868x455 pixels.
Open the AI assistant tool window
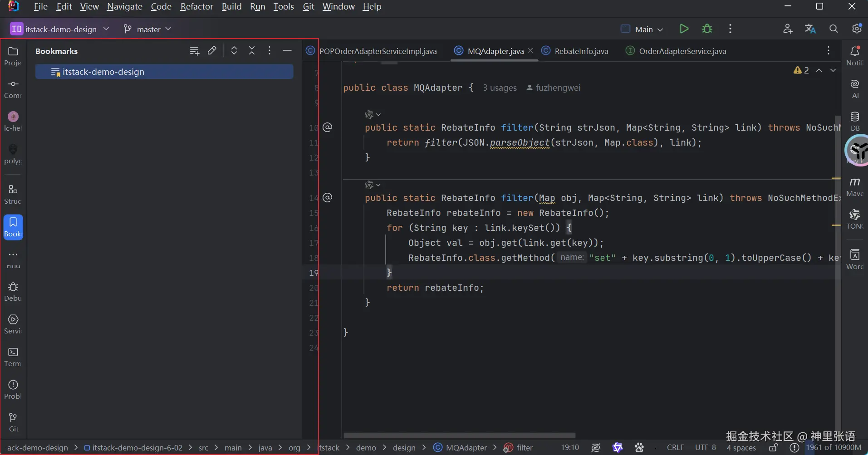click(855, 89)
